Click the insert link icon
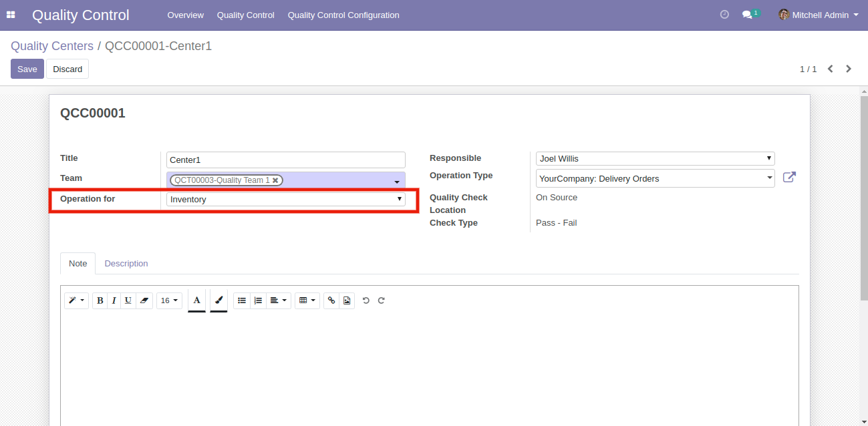This screenshot has height=426, width=868. (331, 300)
